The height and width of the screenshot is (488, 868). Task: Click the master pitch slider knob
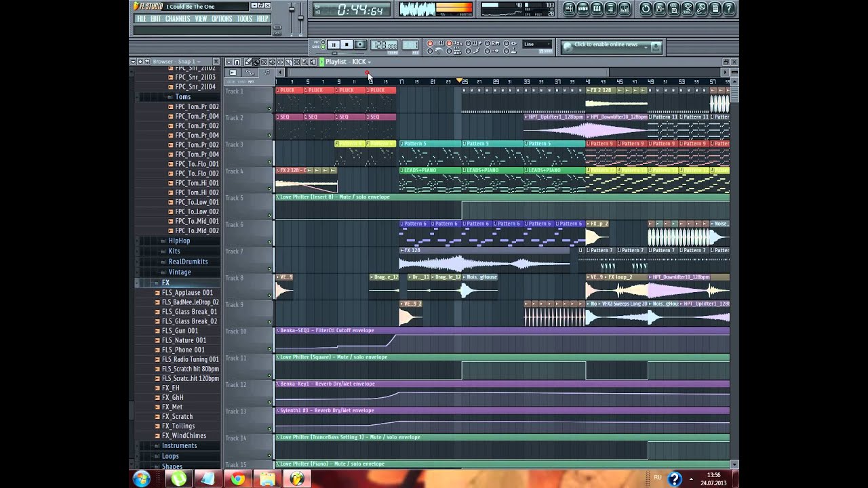[x=301, y=18]
